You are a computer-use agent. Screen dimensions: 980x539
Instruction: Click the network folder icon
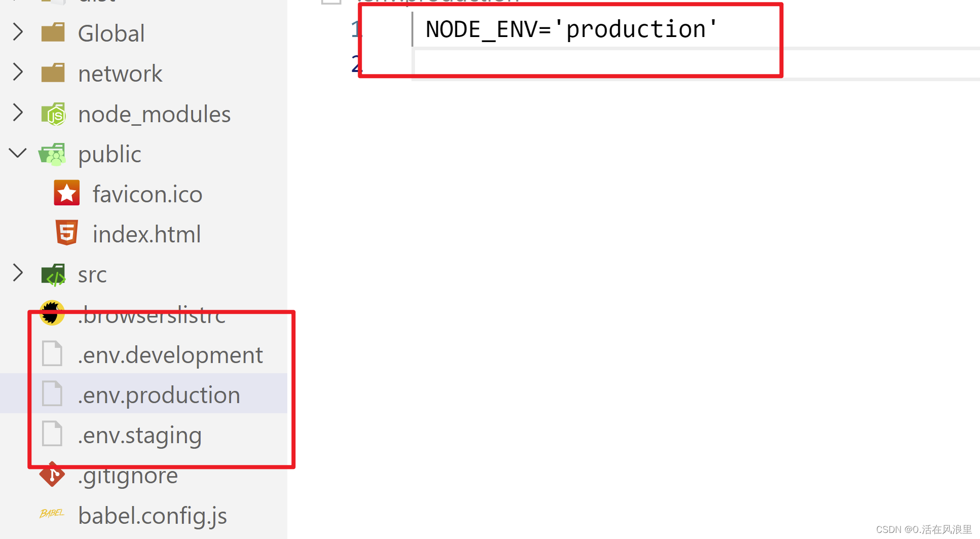53,73
